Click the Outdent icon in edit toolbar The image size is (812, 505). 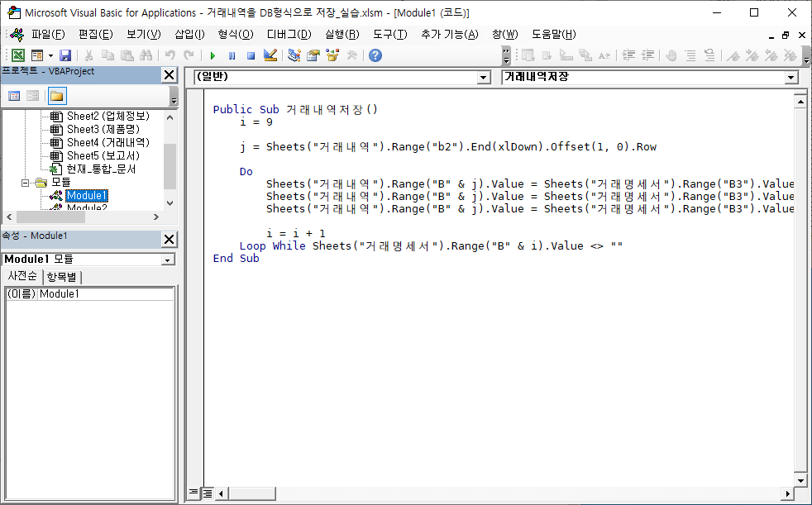(x=647, y=55)
